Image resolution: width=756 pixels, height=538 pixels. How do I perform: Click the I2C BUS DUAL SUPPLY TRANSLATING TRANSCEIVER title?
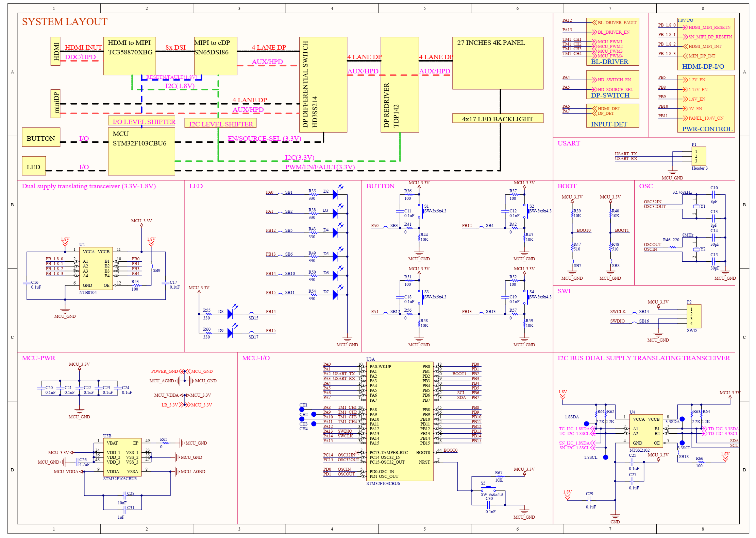click(x=643, y=358)
